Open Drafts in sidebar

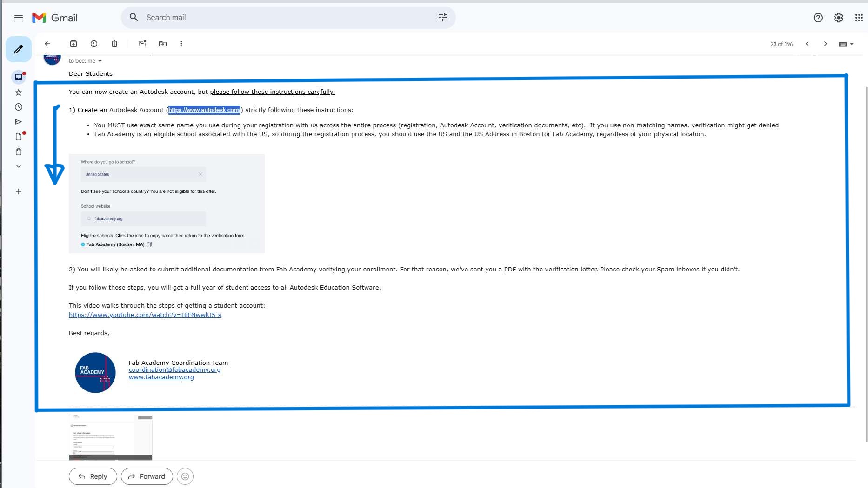click(19, 137)
